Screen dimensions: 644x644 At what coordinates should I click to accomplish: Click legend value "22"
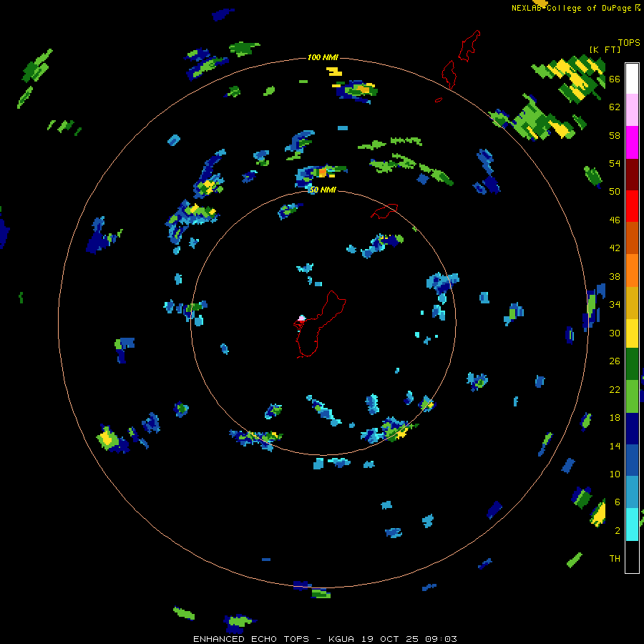click(x=615, y=389)
